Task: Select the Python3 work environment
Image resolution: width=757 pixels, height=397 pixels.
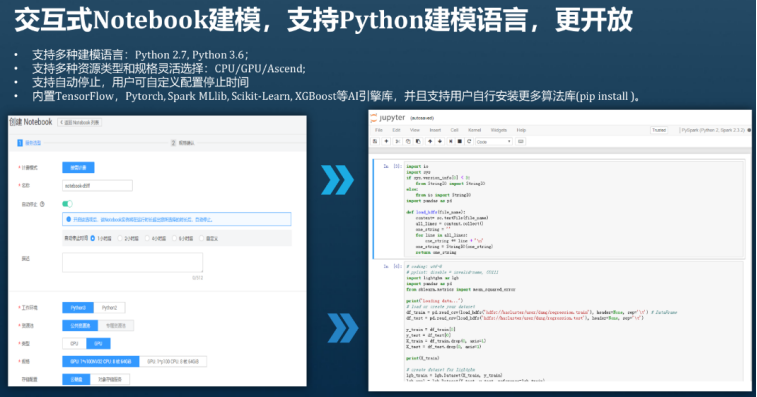Action: (78, 308)
